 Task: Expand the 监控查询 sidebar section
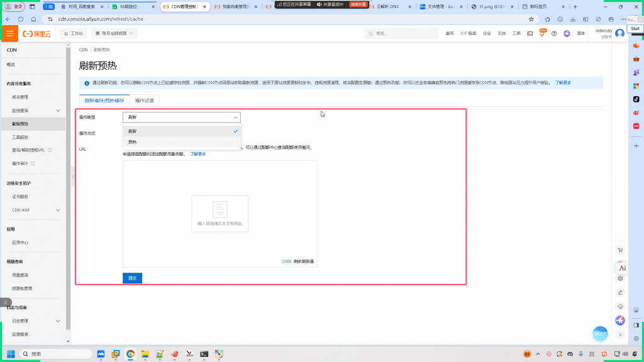click(58, 111)
